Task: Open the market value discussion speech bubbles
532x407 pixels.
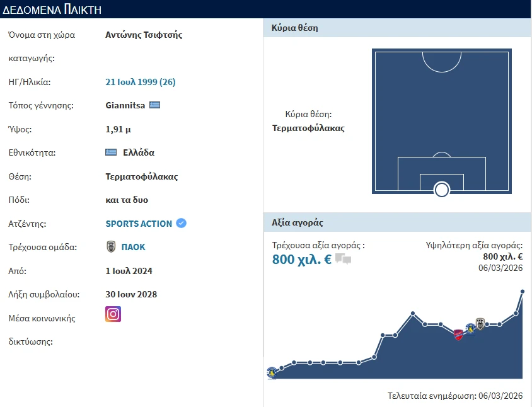Action: point(343,259)
